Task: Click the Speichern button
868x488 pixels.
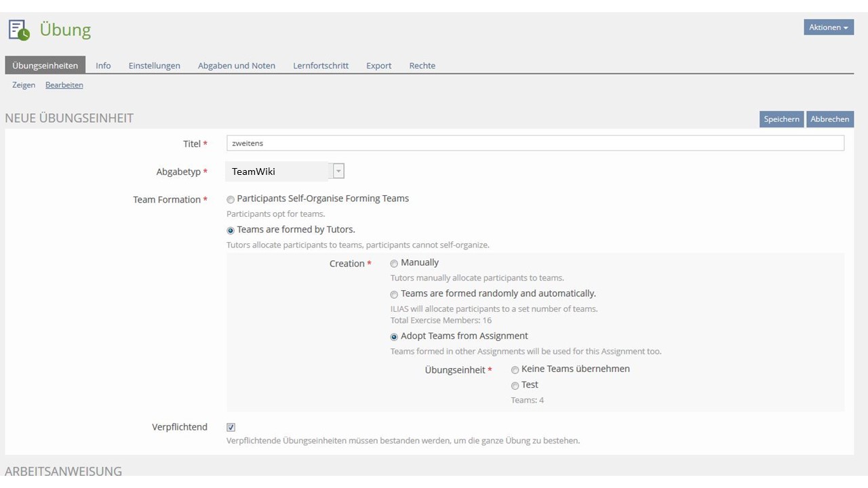Action: [781, 119]
